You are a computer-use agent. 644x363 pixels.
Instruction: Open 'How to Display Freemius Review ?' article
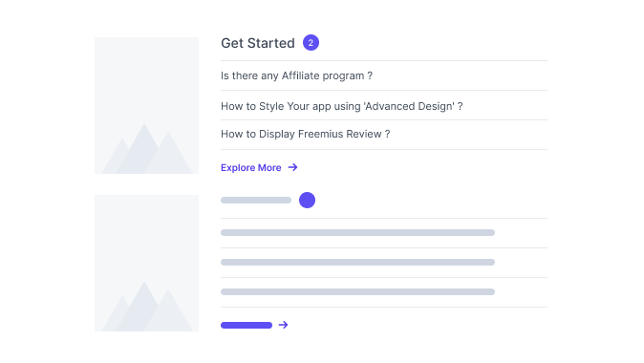click(x=305, y=135)
